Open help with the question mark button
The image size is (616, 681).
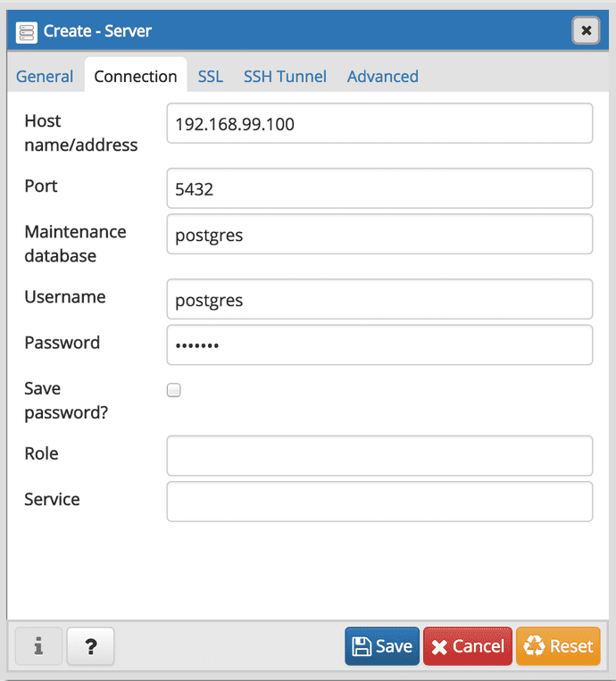click(91, 646)
